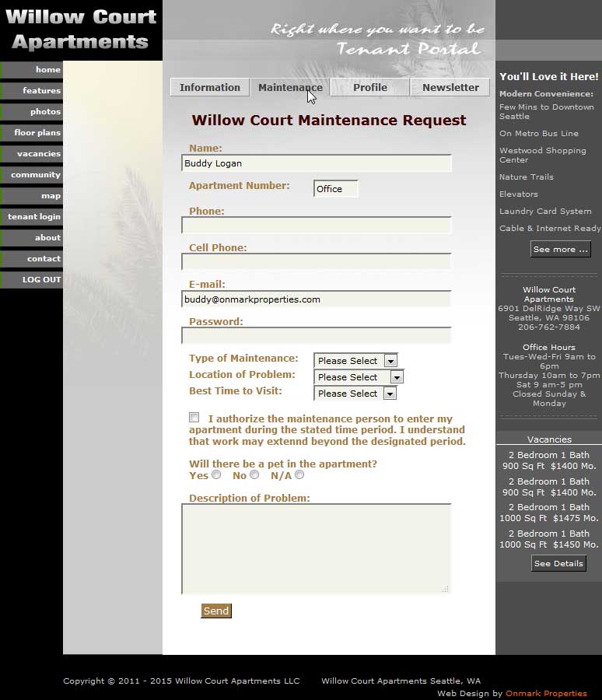Open the Information tab

tap(209, 87)
